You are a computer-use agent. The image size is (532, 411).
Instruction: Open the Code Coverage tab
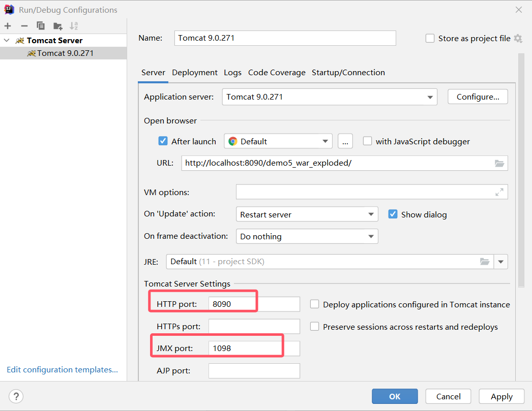(x=277, y=73)
